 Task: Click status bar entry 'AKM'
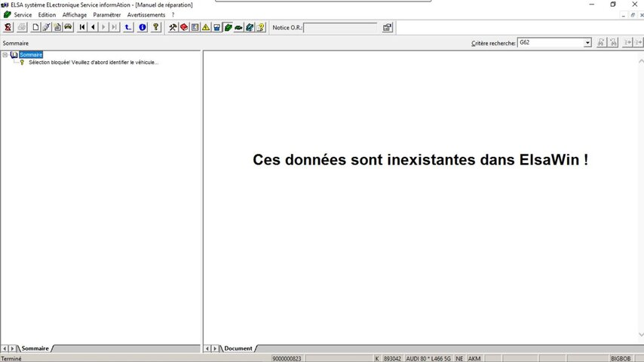(x=474, y=359)
